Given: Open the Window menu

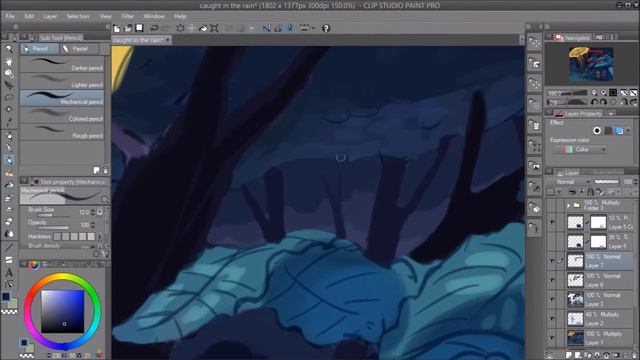Looking at the screenshot, I should [x=154, y=16].
